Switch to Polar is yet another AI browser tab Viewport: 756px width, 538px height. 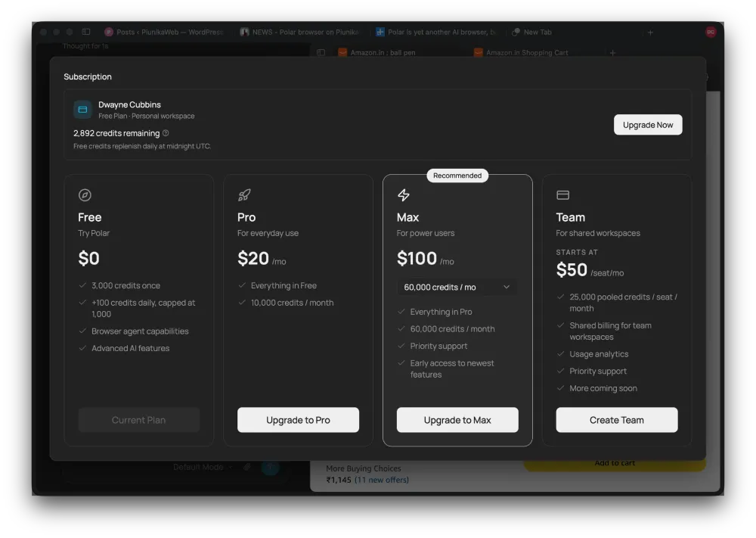pyautogui.click(x=436, y=32)
